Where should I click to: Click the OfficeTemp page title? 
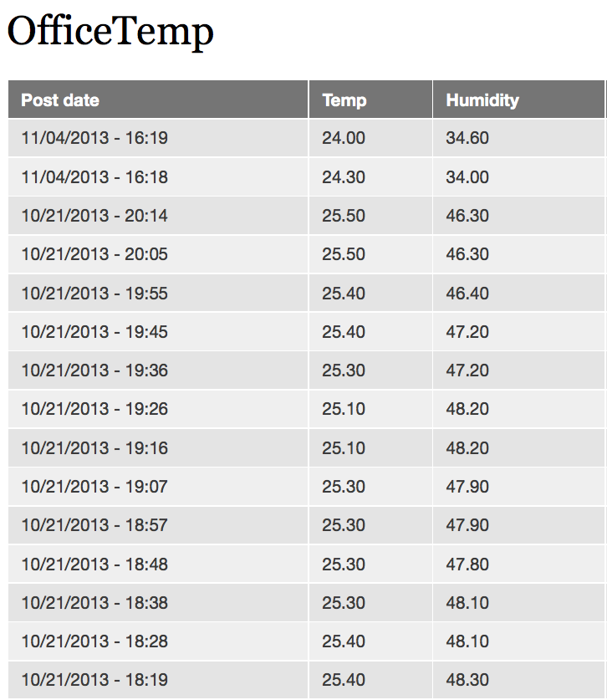110,31
